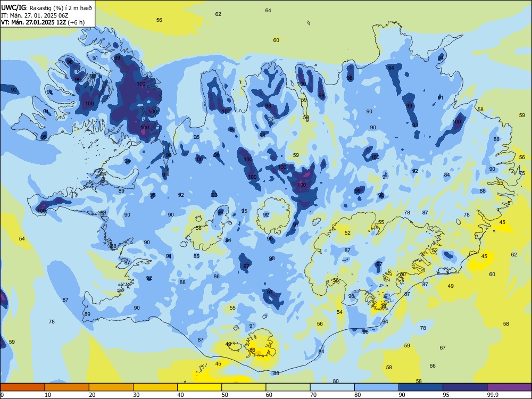Select the legend tick label '20'
The width and height of the screenshot is (532, 399).
92,395
